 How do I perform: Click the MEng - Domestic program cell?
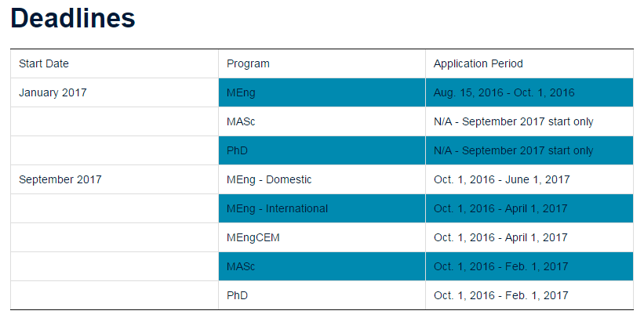pos(269,179)
